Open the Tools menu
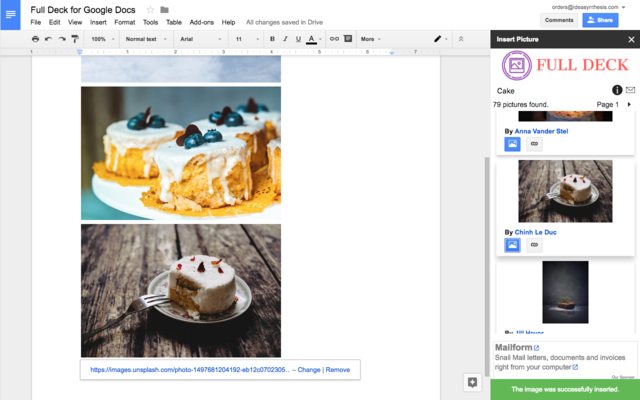 (x=150, y=22)
